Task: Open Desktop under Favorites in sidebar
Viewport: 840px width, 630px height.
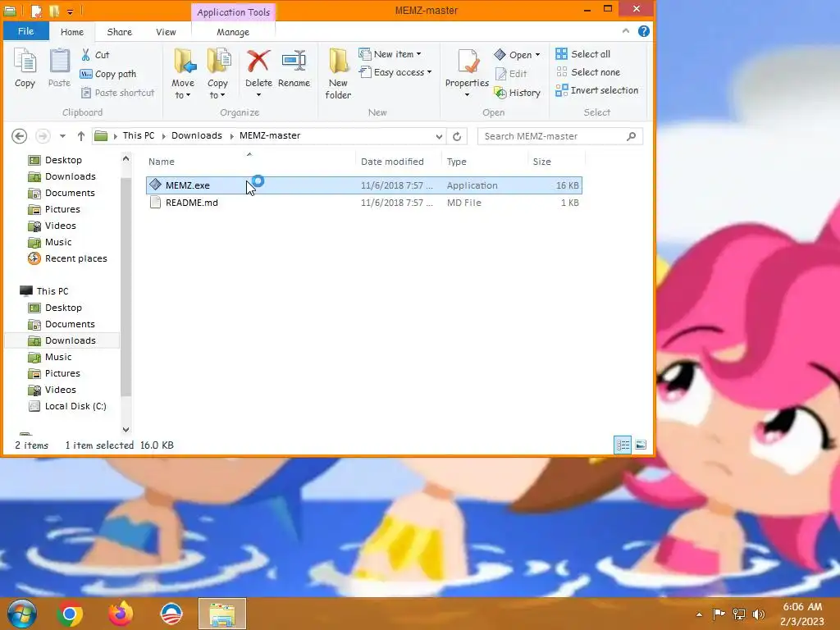Action: (x=63, y=160)
